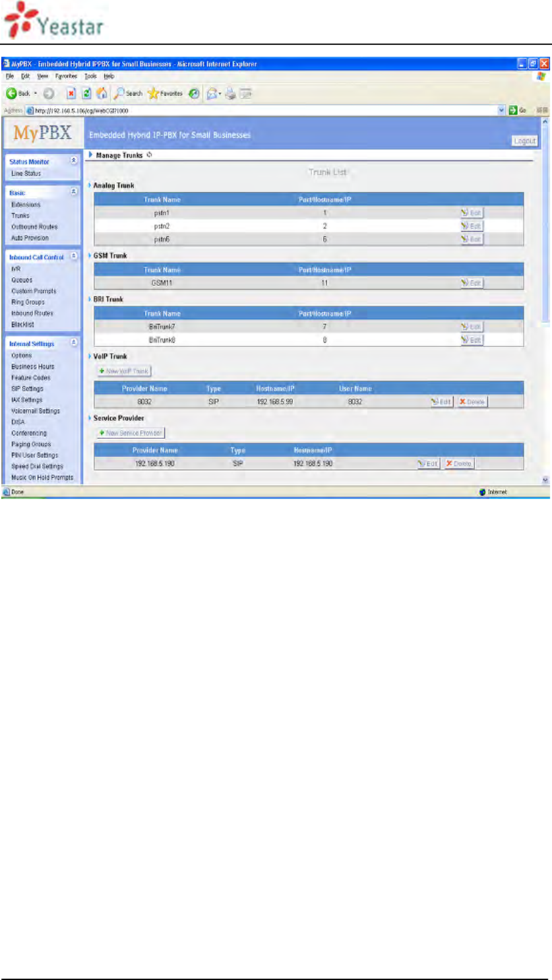This screenshot has width=552, height=980.
Task: Open the browser History icon
Action: pyautogui.click(x=195, y=93)
